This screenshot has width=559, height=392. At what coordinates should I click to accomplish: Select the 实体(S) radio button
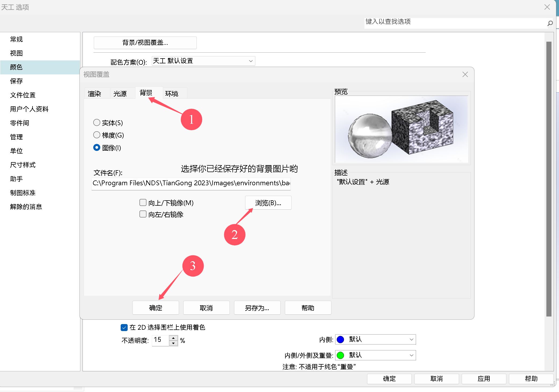(96, 123)
